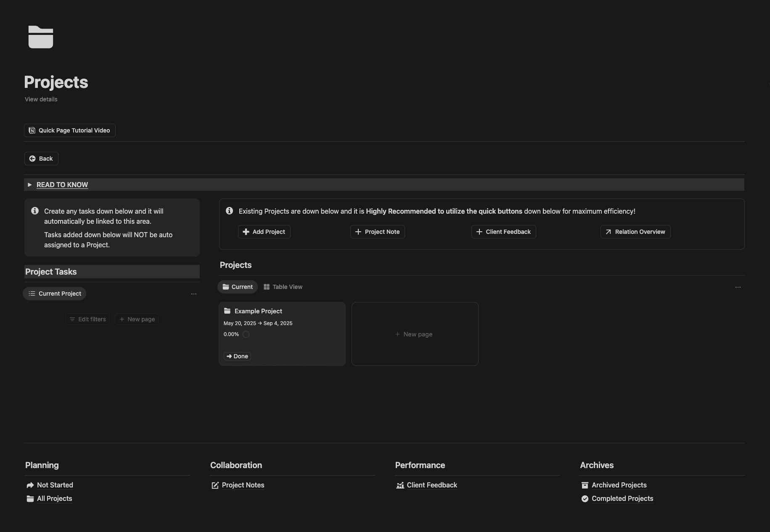Open the Relation Overview button
Viewport: 770px width, 532px height.
pos(635,232)
